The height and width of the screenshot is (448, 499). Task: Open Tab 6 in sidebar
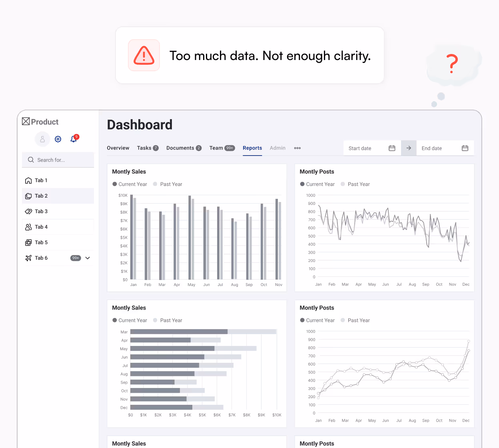[x=58, y=258]
